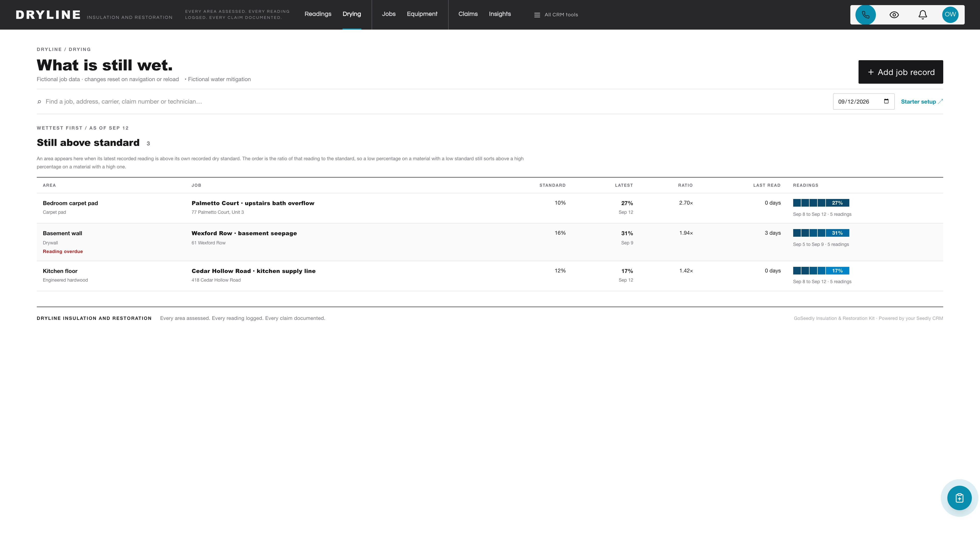The height and width of the screenshot is (551, 980).
Task: Select the Basement wall area
Action: (x=62, y=233)
